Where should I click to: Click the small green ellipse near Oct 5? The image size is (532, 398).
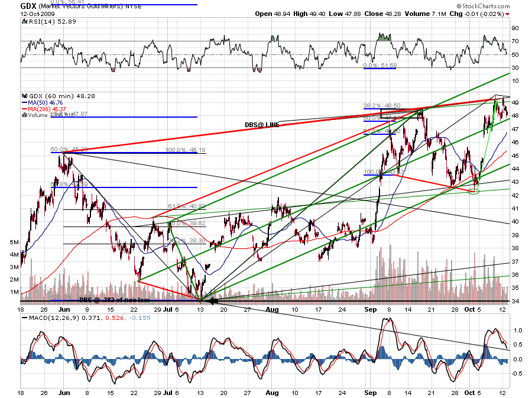(x=473, y=192)
